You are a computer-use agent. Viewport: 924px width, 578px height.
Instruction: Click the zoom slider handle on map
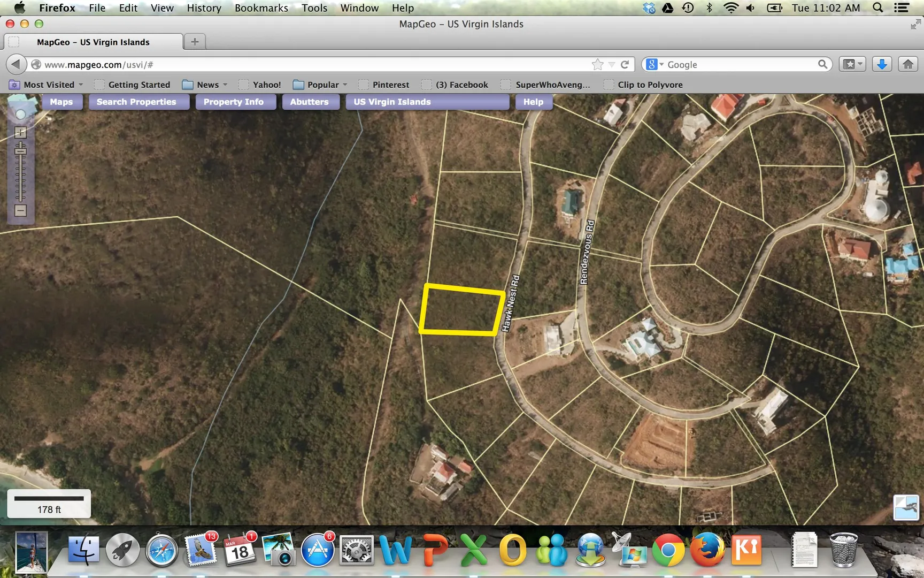click(x=20, y=151)
